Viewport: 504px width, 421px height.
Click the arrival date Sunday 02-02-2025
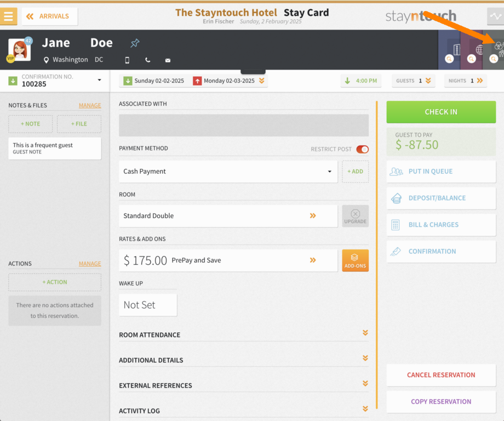click(x=154, y=81)
